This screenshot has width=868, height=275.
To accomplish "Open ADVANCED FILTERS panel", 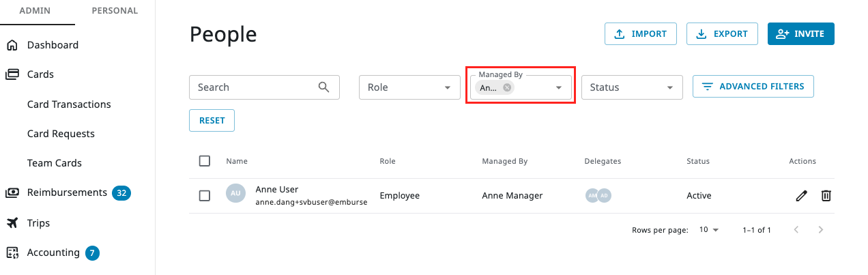I will click(753, 87).
